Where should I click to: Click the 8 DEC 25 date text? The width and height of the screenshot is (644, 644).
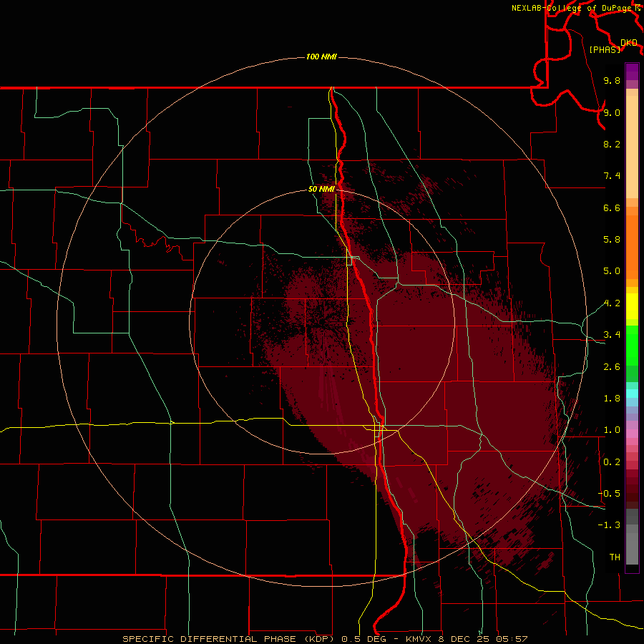(465, 639)
